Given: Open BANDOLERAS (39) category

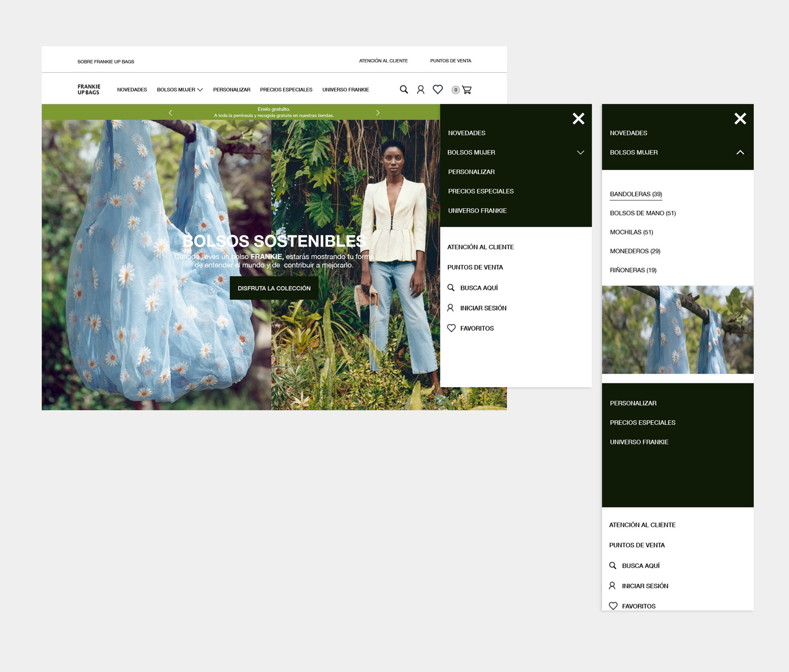Looking at the screenshot, I should point(636,194).
